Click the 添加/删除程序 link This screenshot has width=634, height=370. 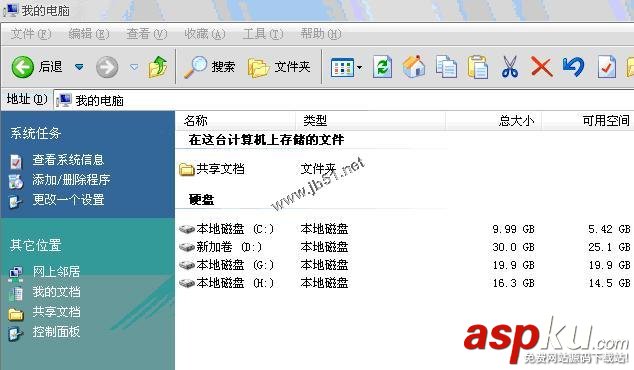(x=71, y=180)
